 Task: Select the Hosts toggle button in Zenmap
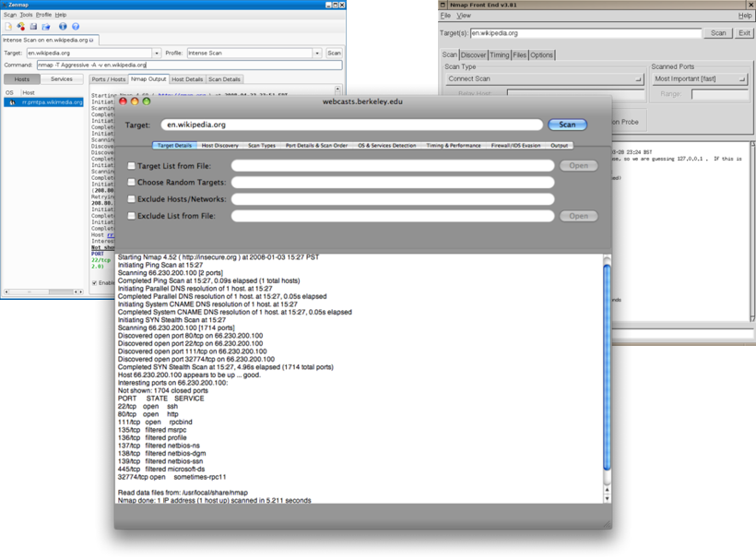(22, 79)
